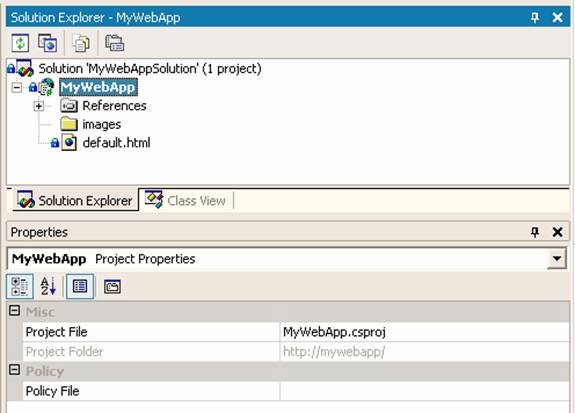575x413 pixels.
Task: Select the images folder
Action: click(102, 124)
